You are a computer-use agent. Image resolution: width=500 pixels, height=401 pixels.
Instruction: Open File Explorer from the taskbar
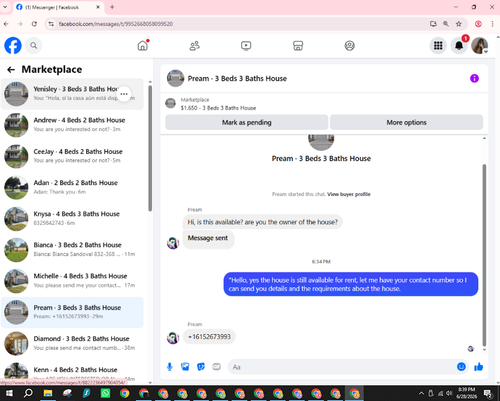point(48,393)
